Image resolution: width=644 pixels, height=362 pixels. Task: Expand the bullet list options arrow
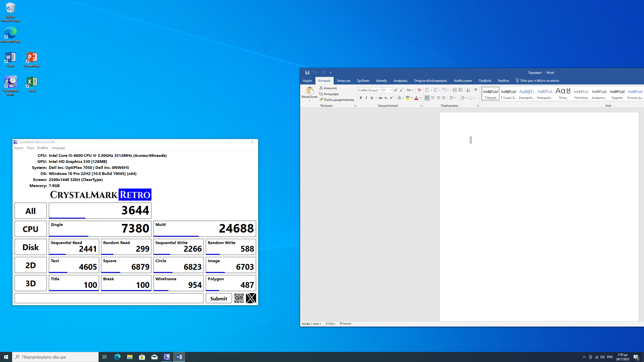tap(431, 90)
